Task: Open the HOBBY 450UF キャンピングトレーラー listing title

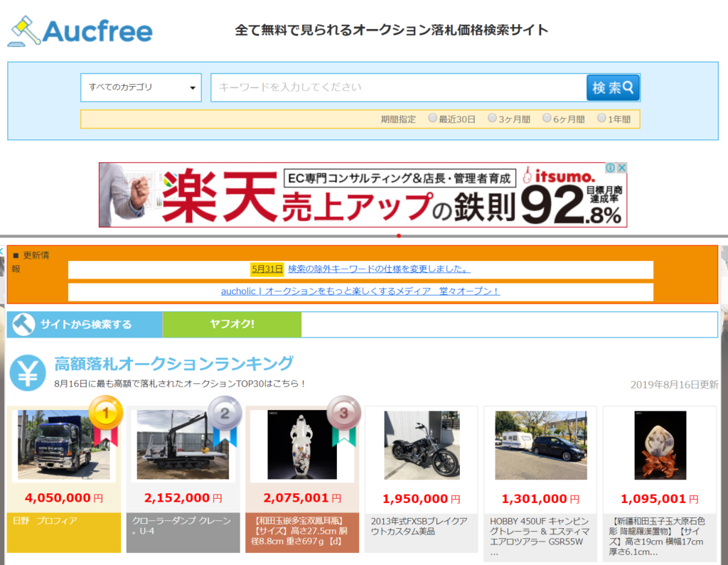Action: tap(540, 536)
